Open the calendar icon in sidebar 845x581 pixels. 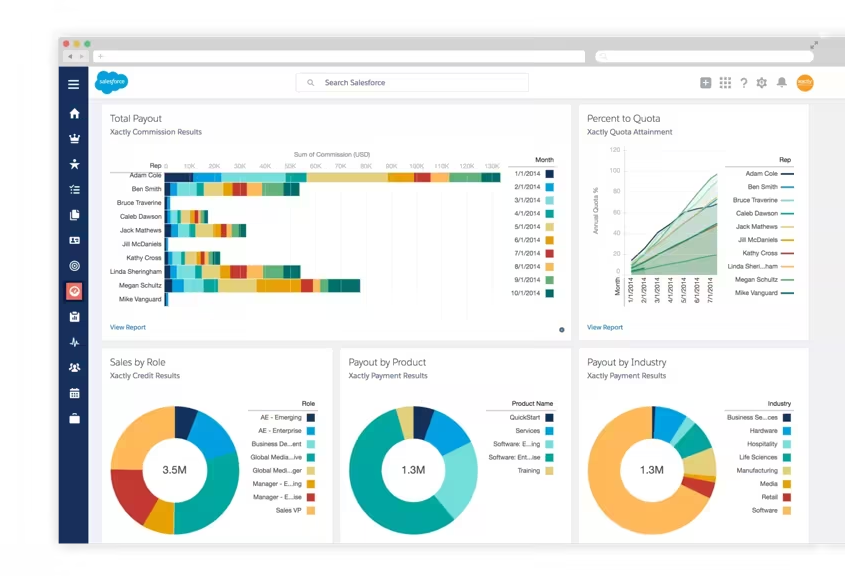tap(74, 393)
